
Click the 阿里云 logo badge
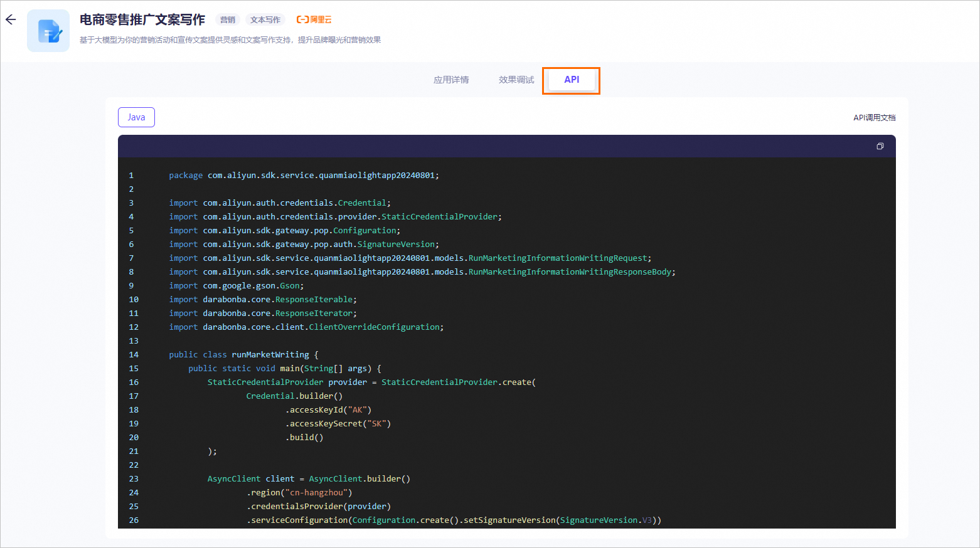314,19
